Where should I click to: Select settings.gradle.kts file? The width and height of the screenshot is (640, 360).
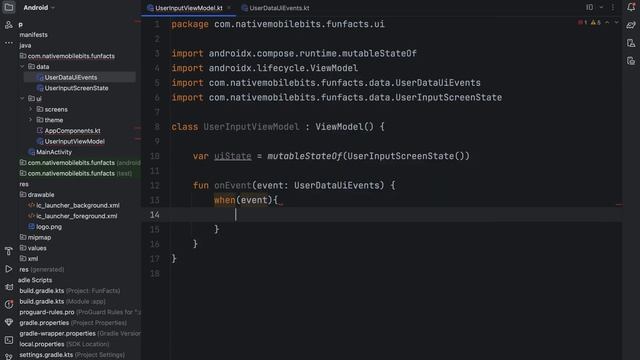click(72, 355)
